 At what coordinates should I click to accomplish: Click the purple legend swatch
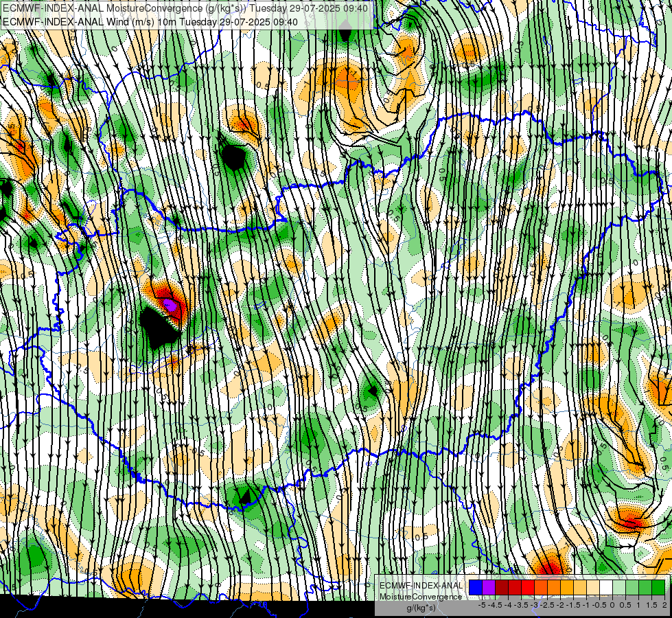[489, 587]
